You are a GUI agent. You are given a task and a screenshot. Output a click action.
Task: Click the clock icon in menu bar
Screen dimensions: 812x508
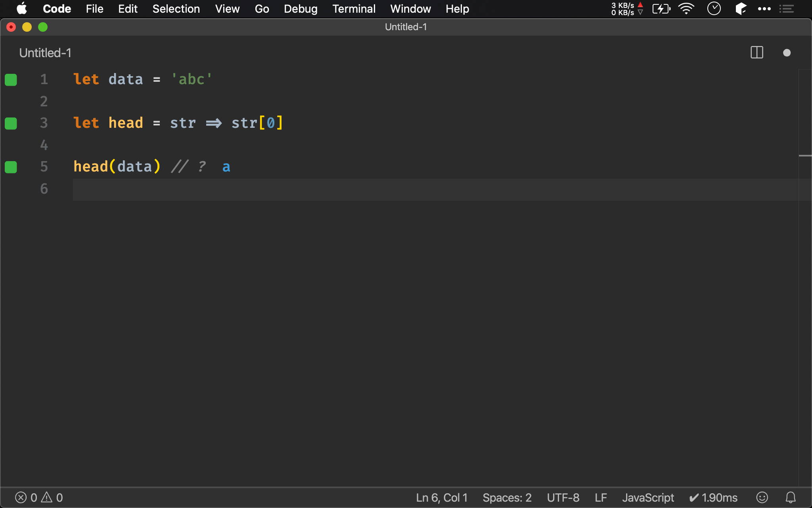coord(714,9)
